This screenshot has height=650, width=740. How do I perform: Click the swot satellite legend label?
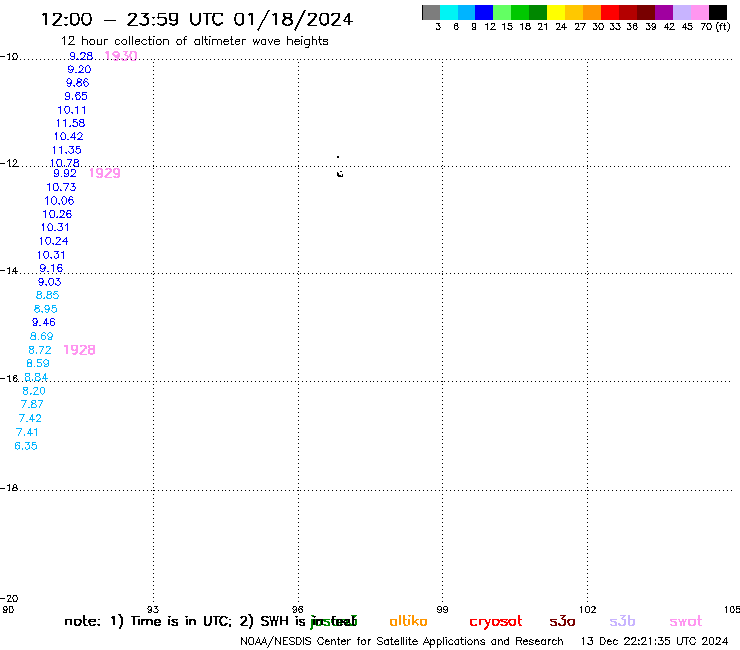pos(686,621)
